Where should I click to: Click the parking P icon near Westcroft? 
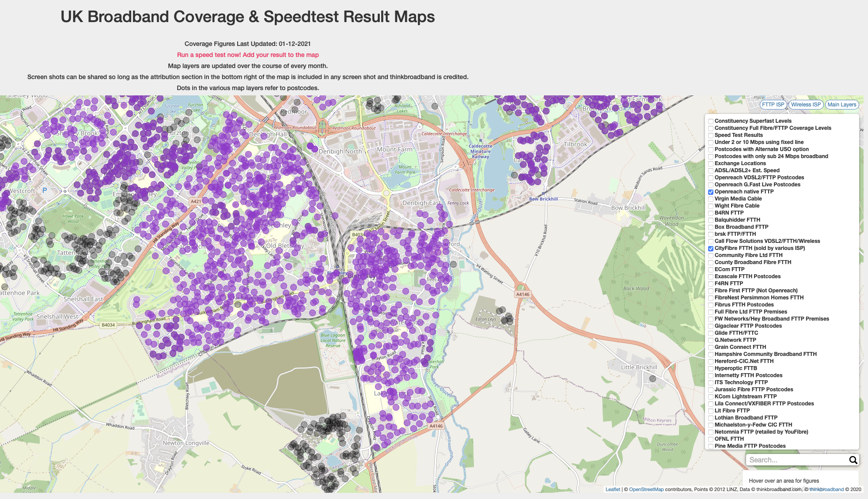pyautogui.click(x=45, y=190)
